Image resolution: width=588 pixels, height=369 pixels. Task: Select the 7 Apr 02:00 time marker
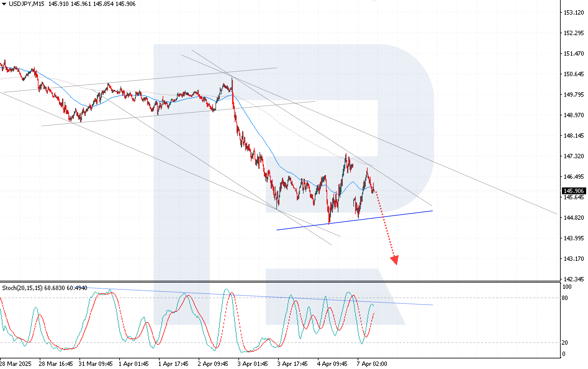tap(372, 364)
